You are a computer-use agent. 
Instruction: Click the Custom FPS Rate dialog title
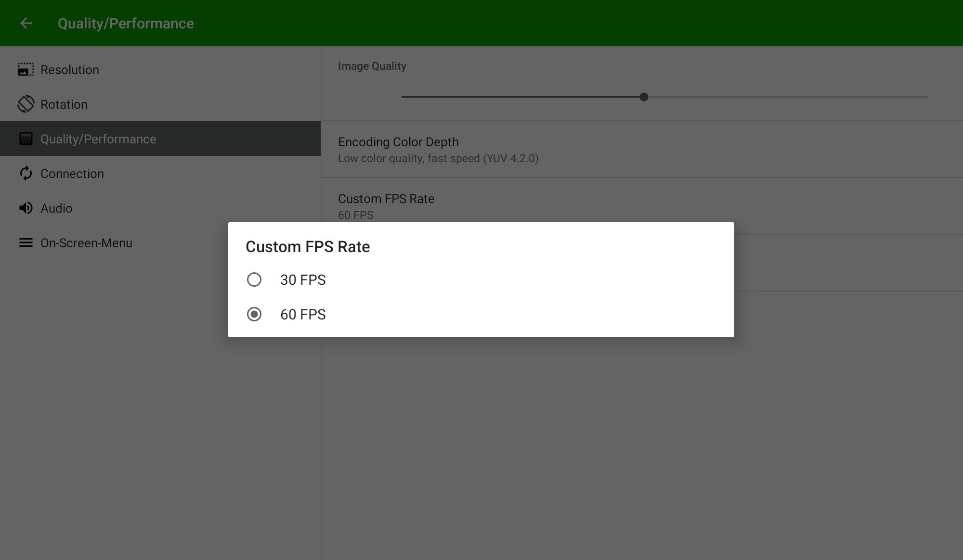click(308, 247)
